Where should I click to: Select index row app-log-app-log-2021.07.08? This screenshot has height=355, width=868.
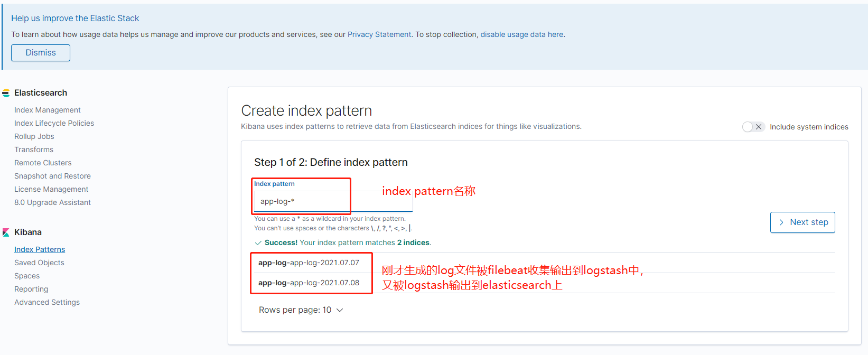click(545, 283)
